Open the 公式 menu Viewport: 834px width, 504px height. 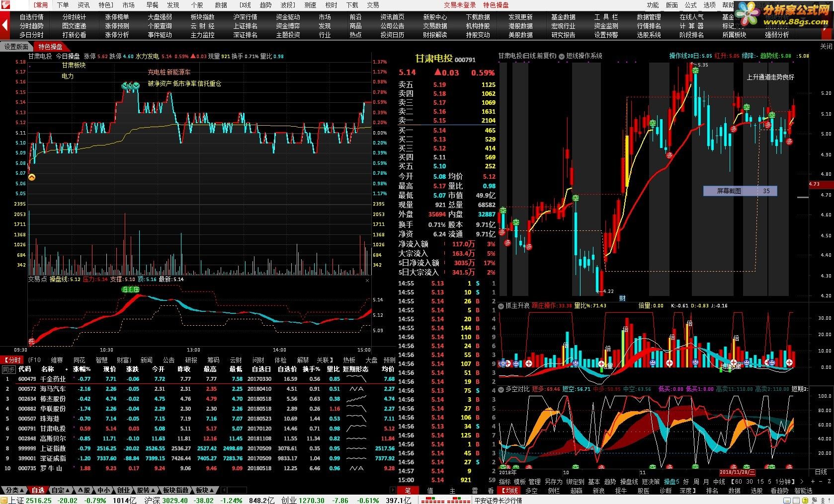coord(690,5)
